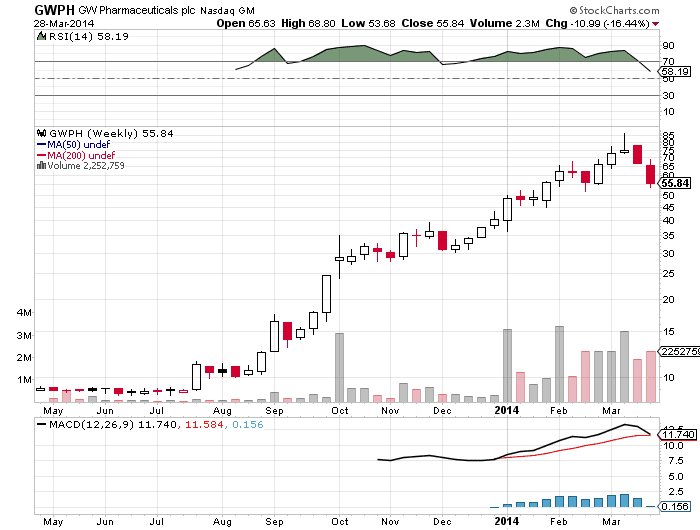Click the tall gray October volume bar
Image resolution: width=700 pixels, height=530 pixels.
click(x=339, y=367)
